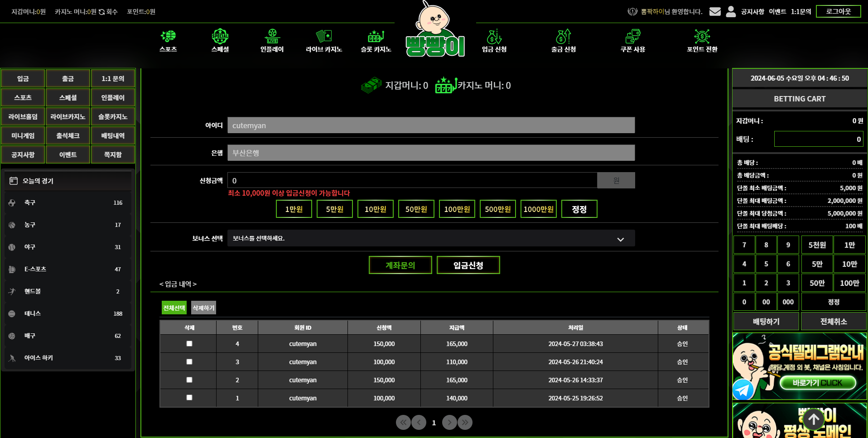
Task: Open the 포인트 전환 point conversion icon
Action: [702, 36]
